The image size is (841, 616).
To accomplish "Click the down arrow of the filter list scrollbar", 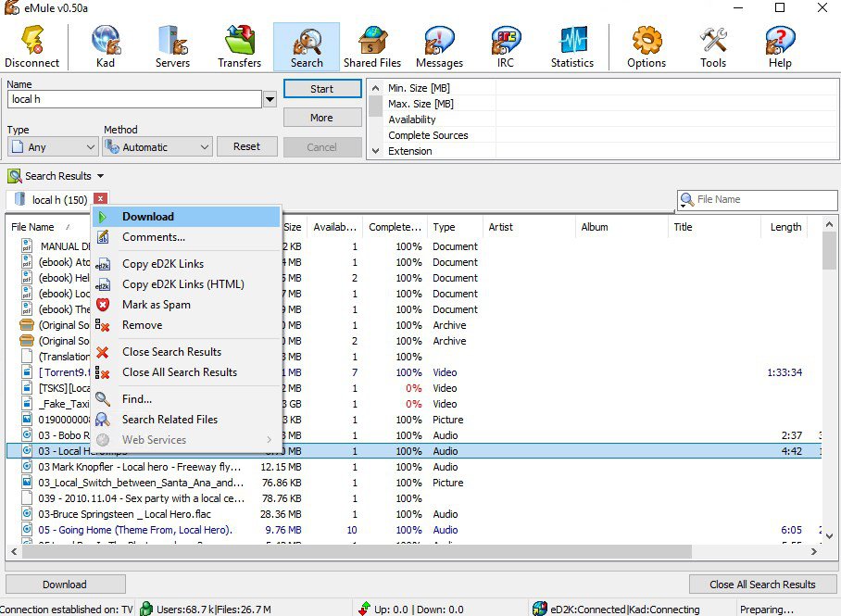I will pos(375,151).
